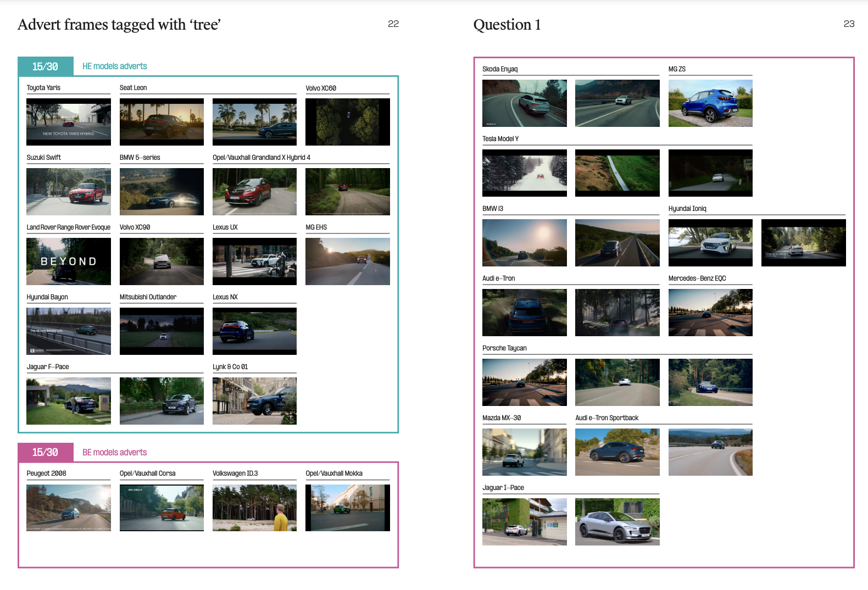Screen dimensions: 868x590
Task: Click page number 23
Action: [x=849, y=24]
